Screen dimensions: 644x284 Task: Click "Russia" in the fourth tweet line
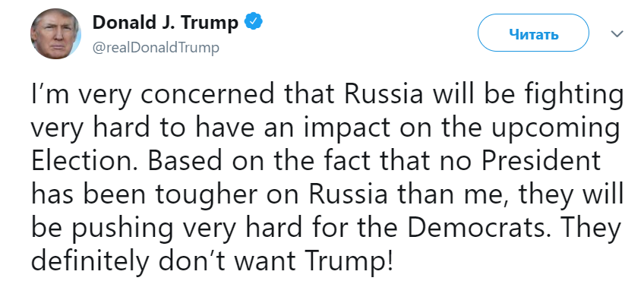pyautogui.click(x=349, y=194)
